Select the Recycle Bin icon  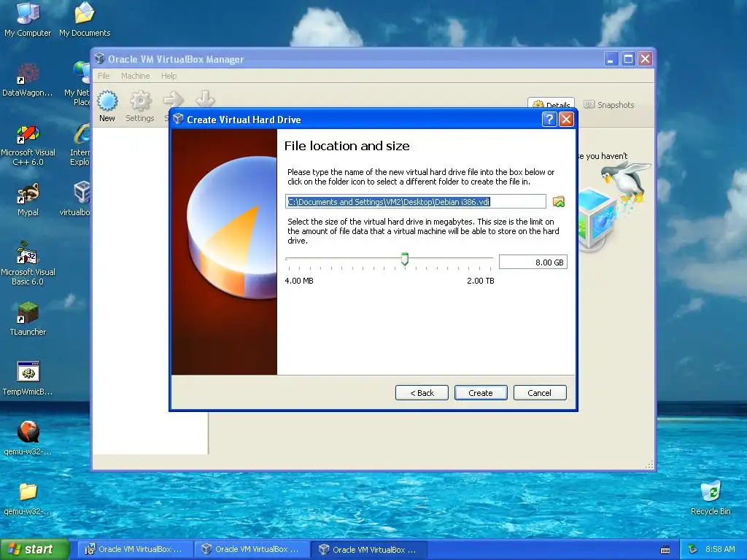coord(711,497)
